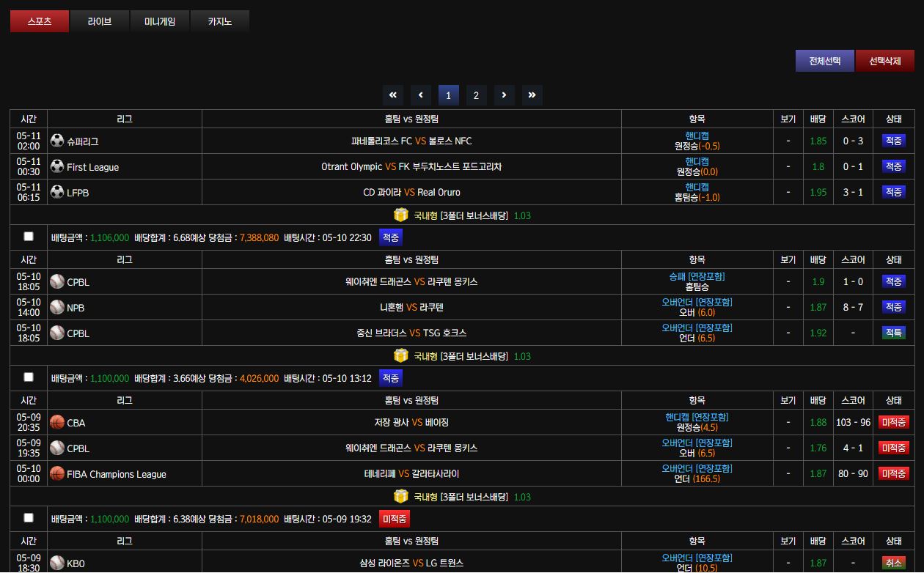Check the box for the 05-09 19:32 bet slip

coord(29,518)
